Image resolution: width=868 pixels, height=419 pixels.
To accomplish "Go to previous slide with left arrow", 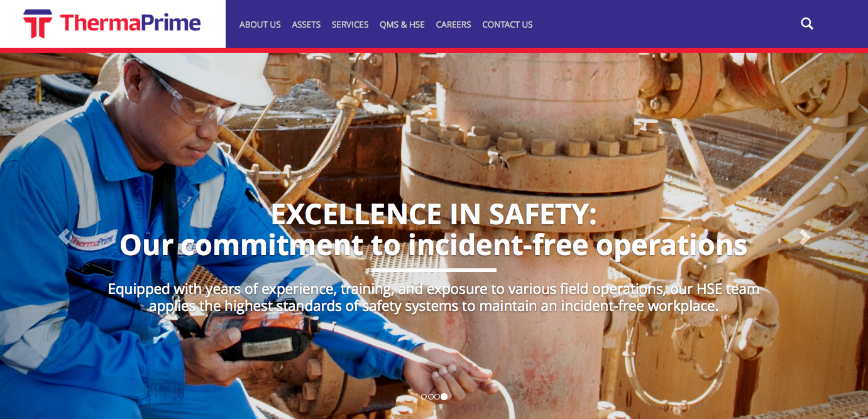I will point(63,236).
